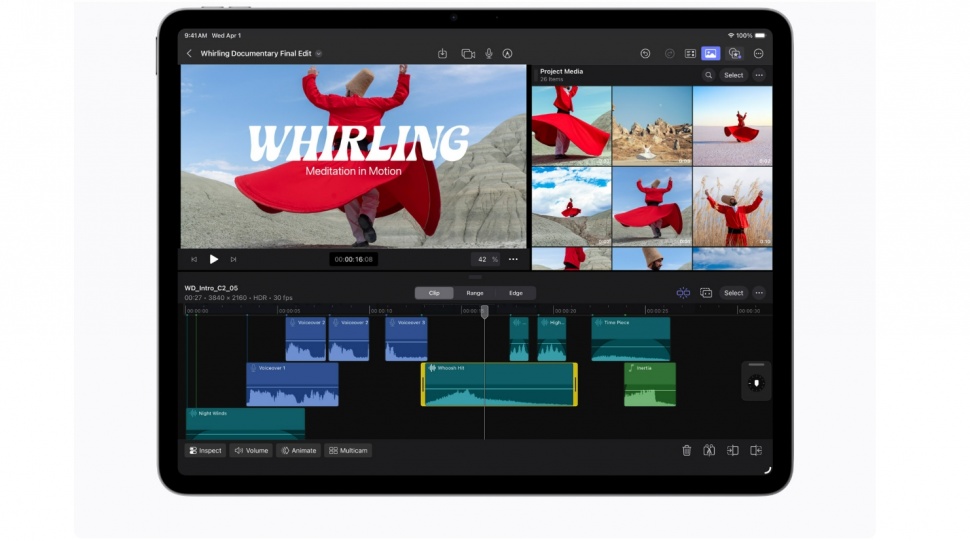The height and width of the screenshot is (541, 970).
Task: Expand the project title dropdown chevron
Action: 319,54
